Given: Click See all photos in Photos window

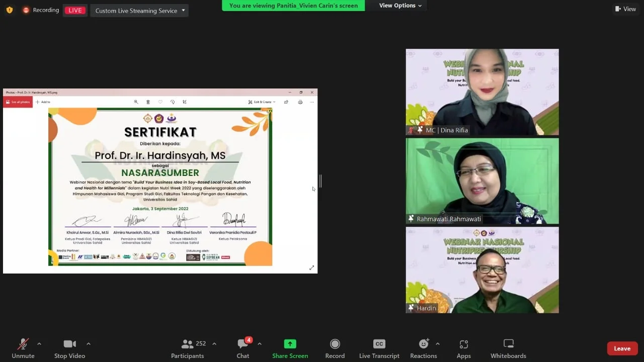Looking at the screenshot, I should pos(18,102).
